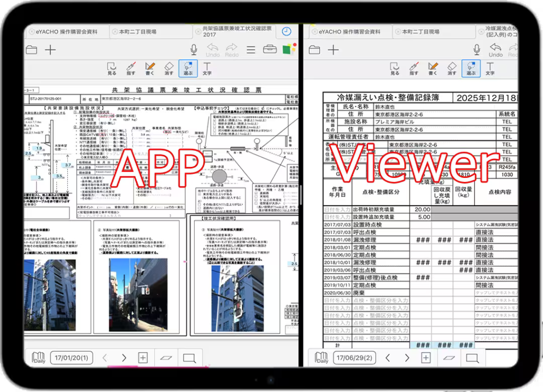Choose the 指す laser pointer tool in left pane
The width and height of the screenshot is (543, 392).
[131, 68]
